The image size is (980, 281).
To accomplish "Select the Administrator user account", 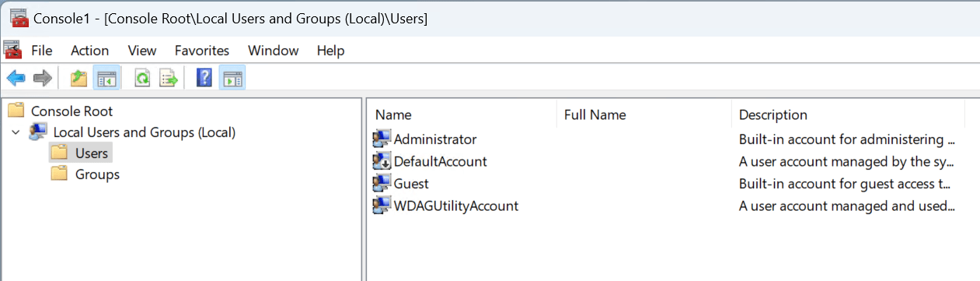I will coord(435,139).
